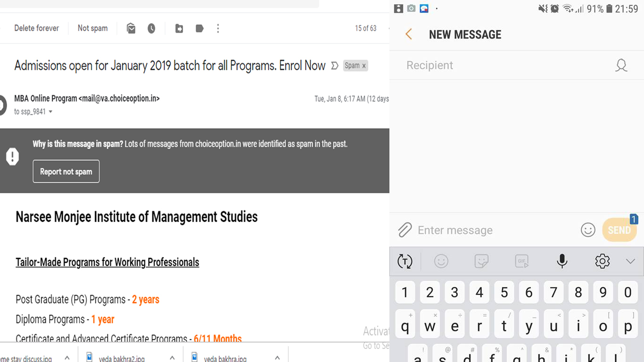Viewport: 644px width, 362px height.
Task: Open the keyboard sticker icon
Action: [481, 261]
